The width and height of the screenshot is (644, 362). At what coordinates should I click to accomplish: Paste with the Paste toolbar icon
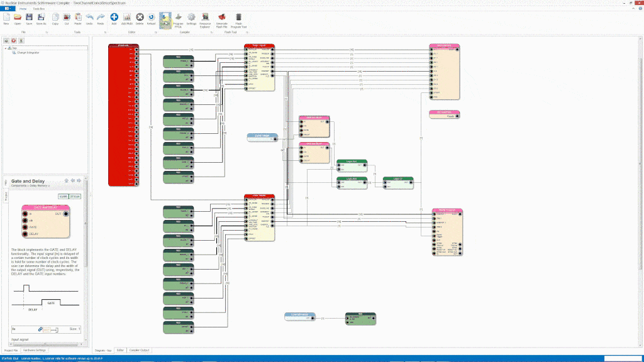tap(78, 19)
